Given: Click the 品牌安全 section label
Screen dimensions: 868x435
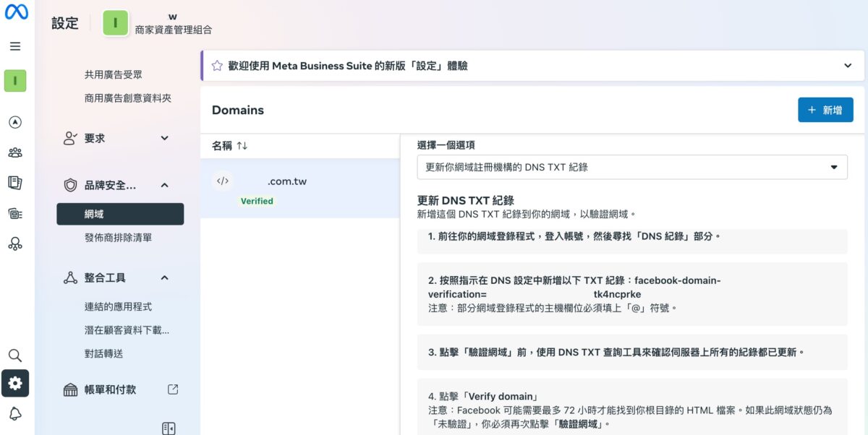Looking at the screenshot, I should [x=110, y=185].
